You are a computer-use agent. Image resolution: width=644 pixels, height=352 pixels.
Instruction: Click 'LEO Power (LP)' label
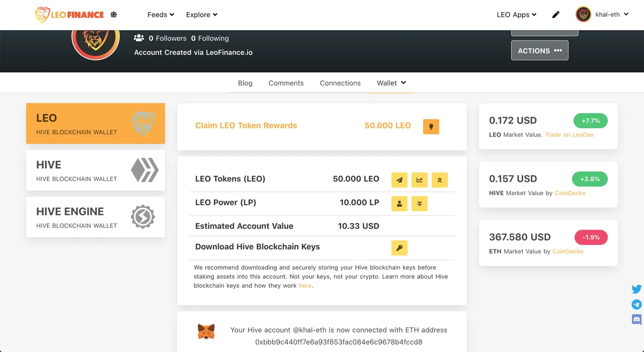225,203
